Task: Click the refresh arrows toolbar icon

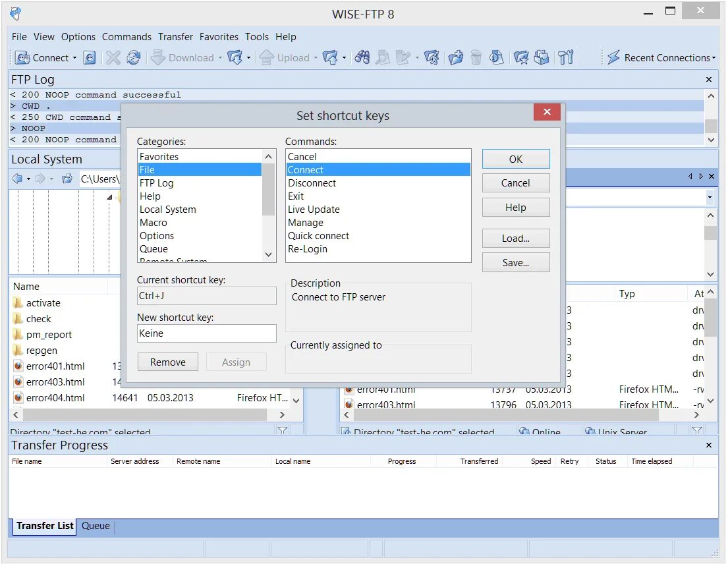Action: click(x=134, y=57)
